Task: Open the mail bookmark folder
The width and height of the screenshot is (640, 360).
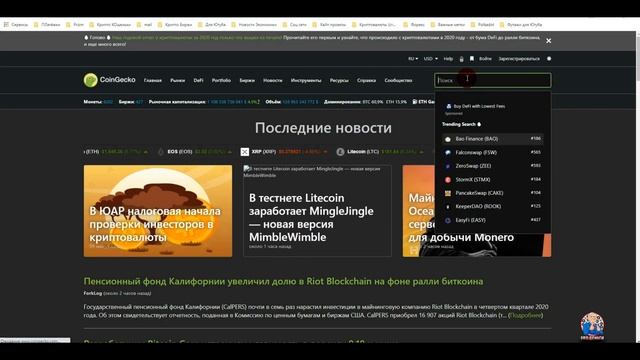Action: point(144,24)
